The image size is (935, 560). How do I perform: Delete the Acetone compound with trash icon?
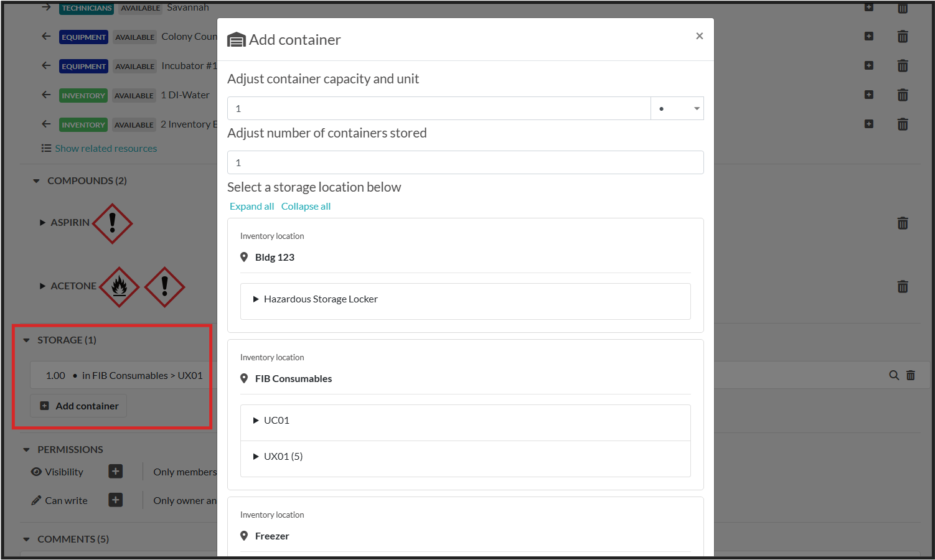902,287
